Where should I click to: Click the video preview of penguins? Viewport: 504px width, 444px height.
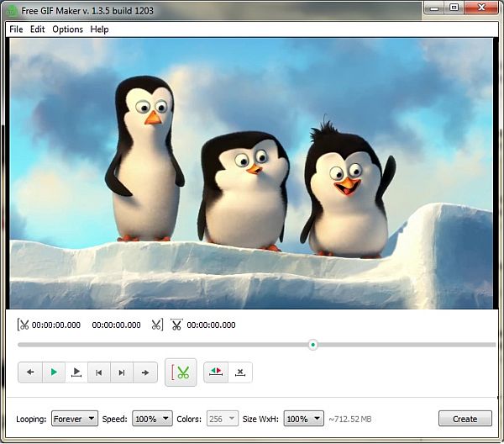pyautogui.click(x=251, y=174)
